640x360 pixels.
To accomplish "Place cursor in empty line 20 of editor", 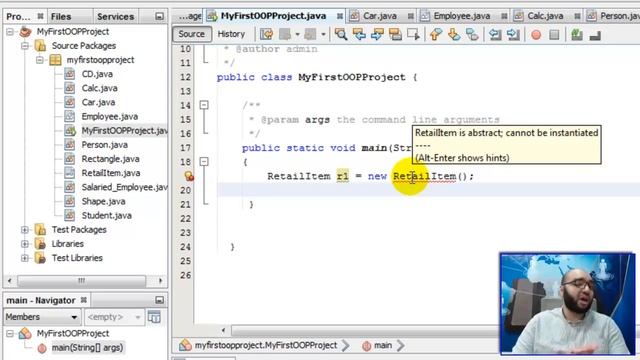I will 429,190.
